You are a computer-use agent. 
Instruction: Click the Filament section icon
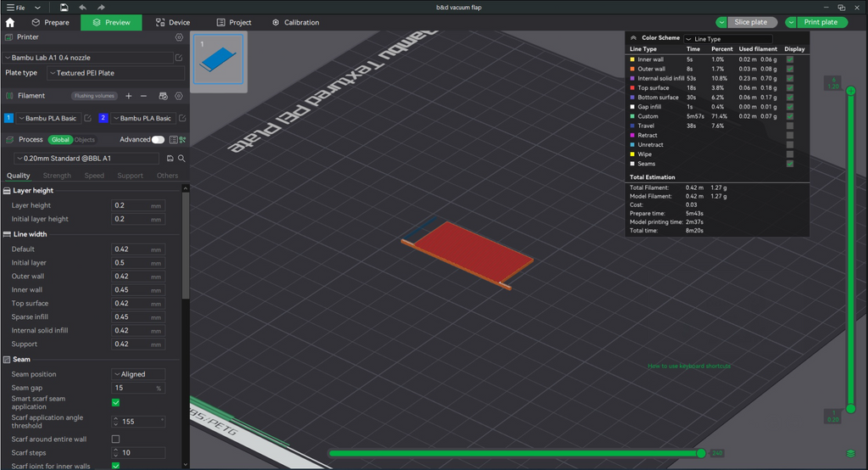click(x=8, y=96)
